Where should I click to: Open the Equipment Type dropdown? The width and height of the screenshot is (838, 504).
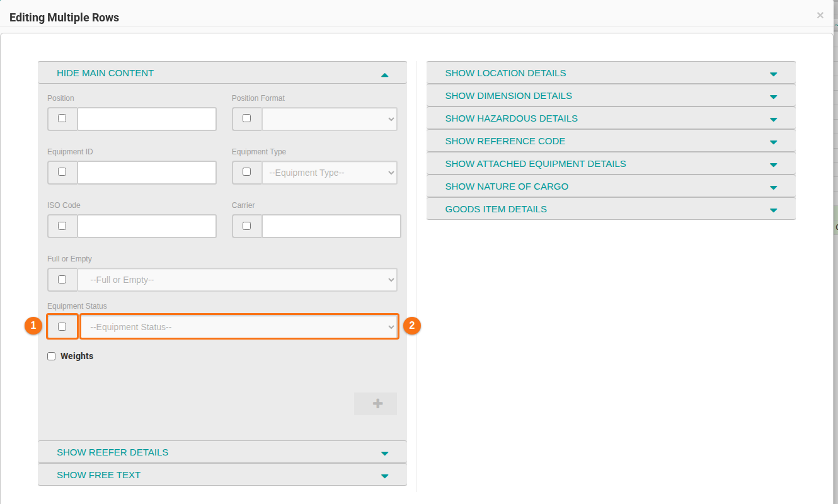(330, 173)
